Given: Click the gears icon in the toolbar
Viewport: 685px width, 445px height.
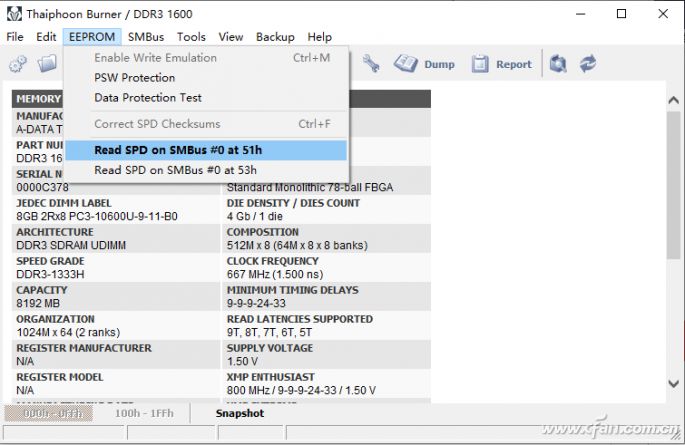Looking at the screenshot, I should click(18, 64).
